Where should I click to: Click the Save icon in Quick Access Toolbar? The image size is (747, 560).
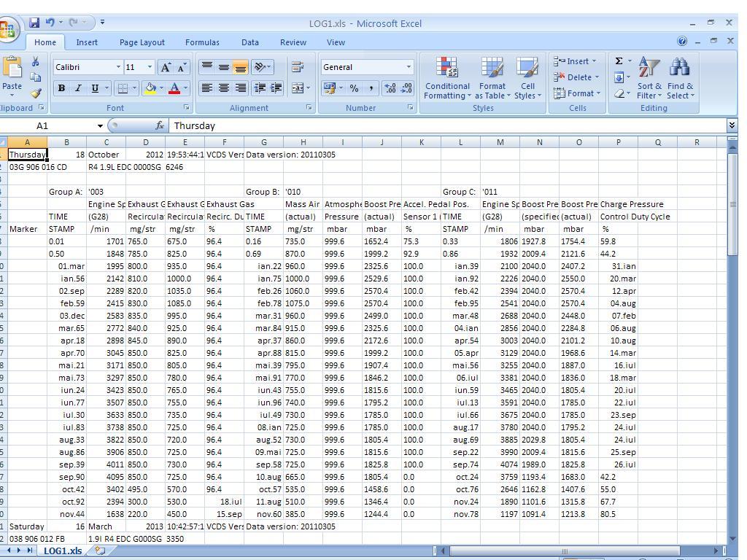[x=34, y=23]
